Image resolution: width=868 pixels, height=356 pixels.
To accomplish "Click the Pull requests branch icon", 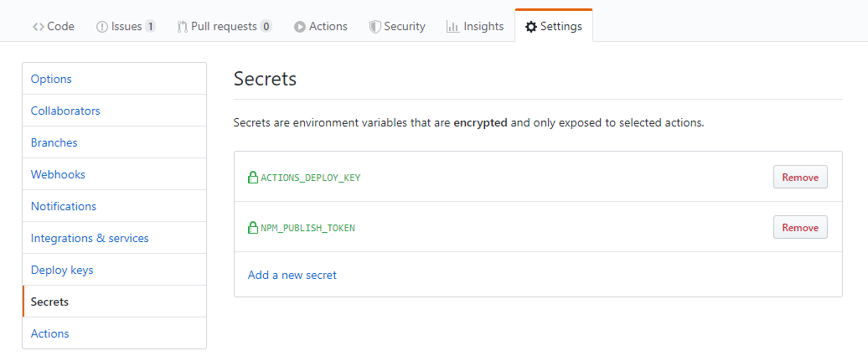I will pos(182,27).
